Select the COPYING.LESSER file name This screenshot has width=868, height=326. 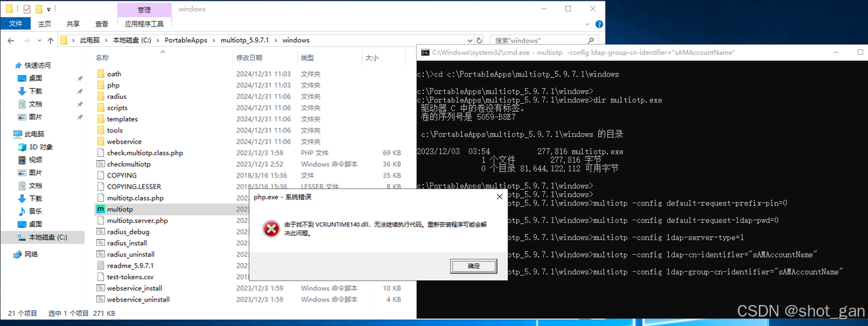pyautogui.click(x=135, y=186)
